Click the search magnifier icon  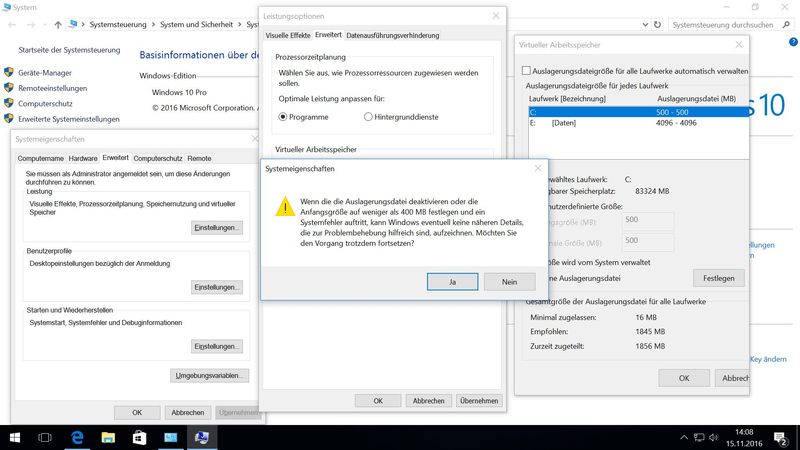coord(786,24)
